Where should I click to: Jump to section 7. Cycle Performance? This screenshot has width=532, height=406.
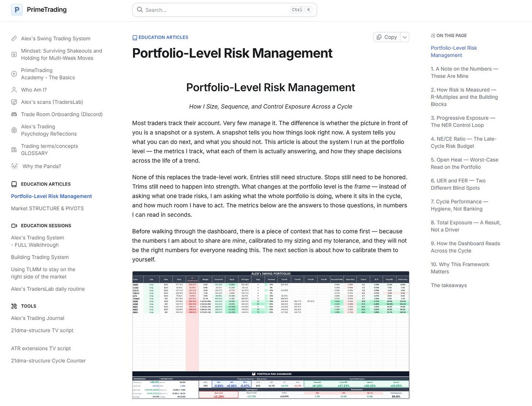[x=459, y=205]
